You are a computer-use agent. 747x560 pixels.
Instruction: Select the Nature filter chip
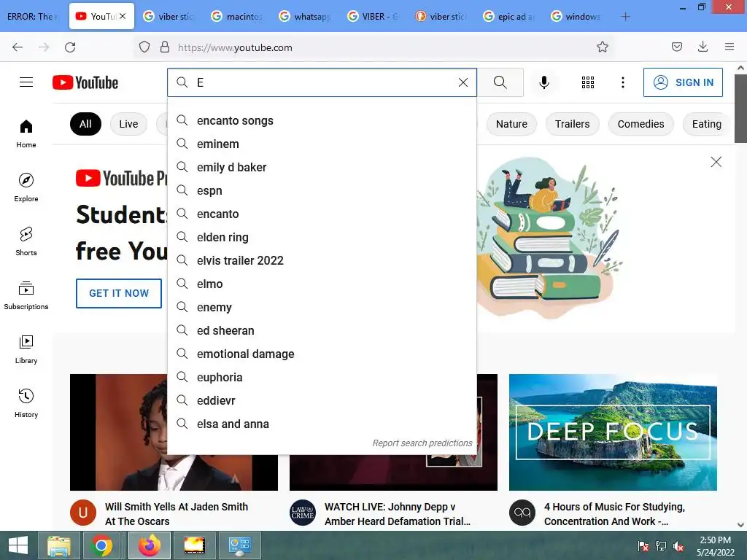tap(511, 124)
